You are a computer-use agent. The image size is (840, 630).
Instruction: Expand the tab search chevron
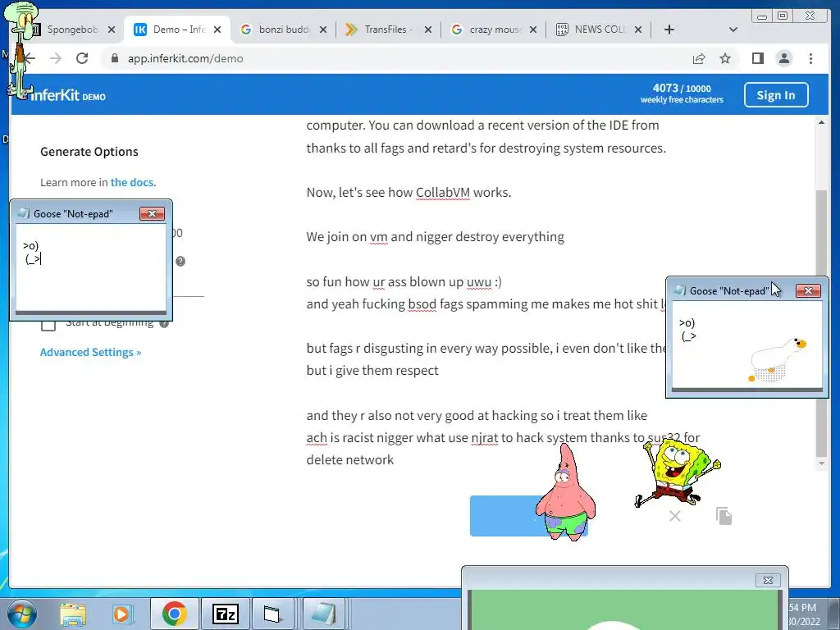[733, 30]
